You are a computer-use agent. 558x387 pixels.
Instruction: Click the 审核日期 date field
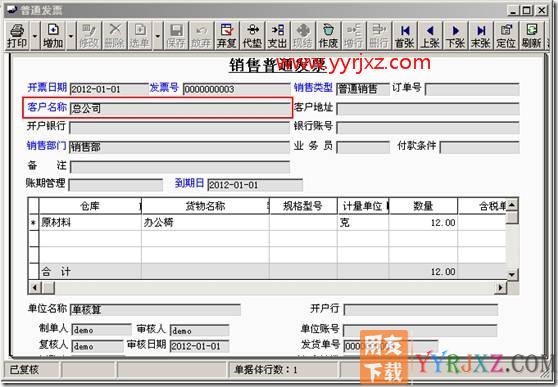(199, 346)
